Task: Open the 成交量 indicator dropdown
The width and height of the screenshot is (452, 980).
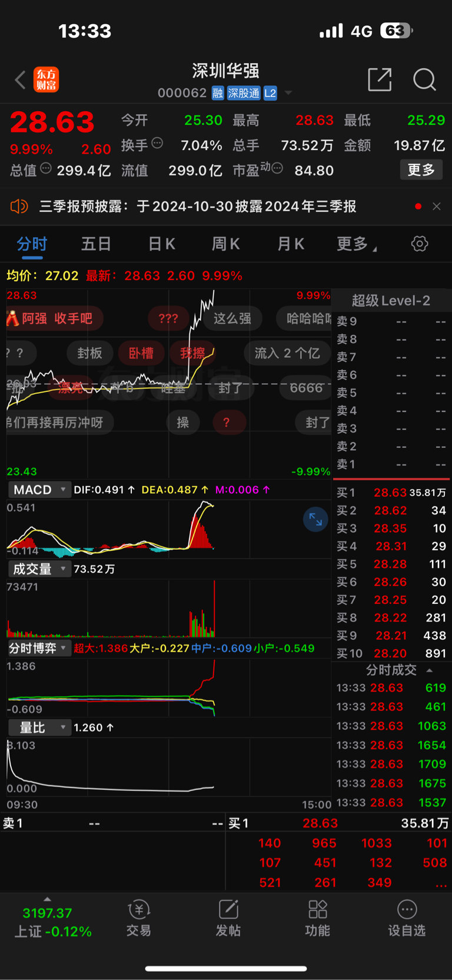Action: pos(39,569)
